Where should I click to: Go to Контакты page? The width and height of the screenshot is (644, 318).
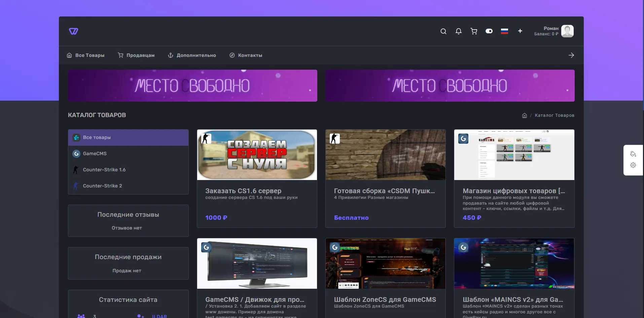[246, 55]
